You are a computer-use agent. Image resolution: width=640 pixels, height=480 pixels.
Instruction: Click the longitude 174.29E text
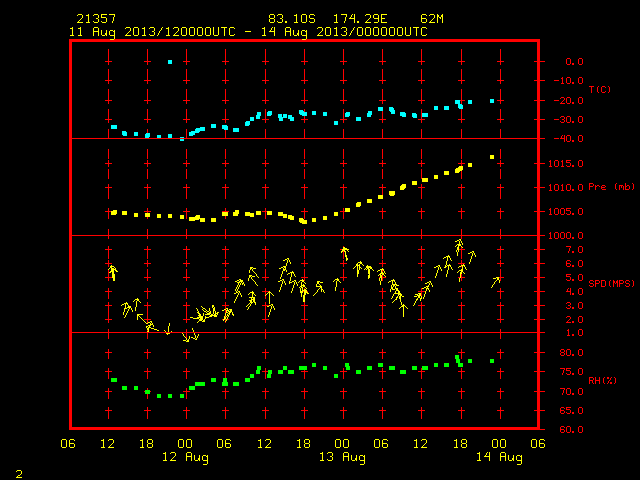360,19
